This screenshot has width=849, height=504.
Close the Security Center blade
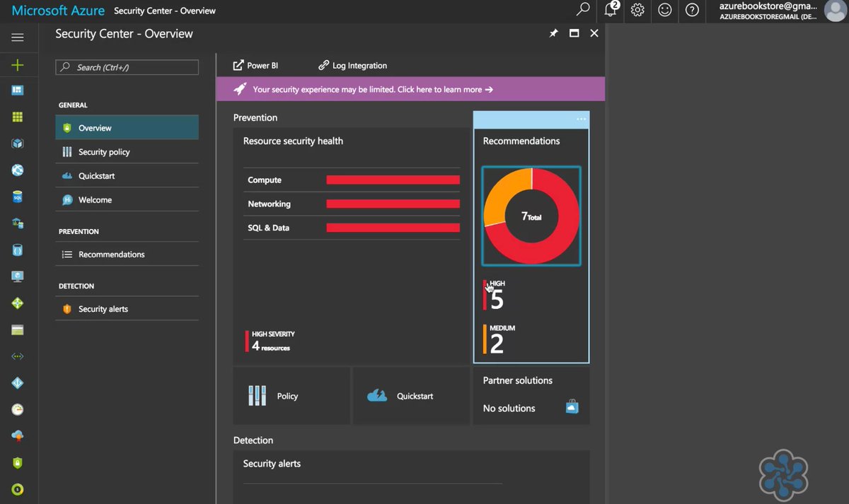click(594, 33)
